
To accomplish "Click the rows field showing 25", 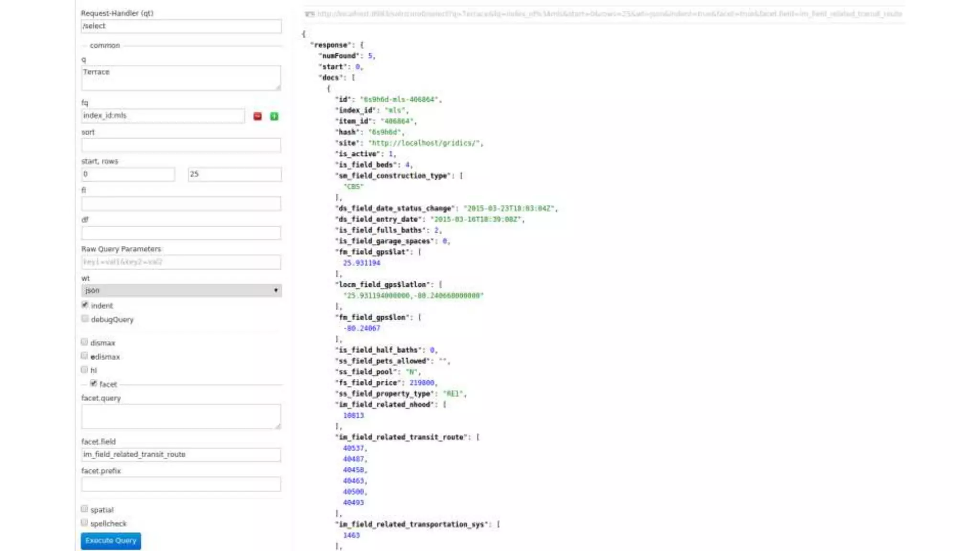I will coord(234,174).
